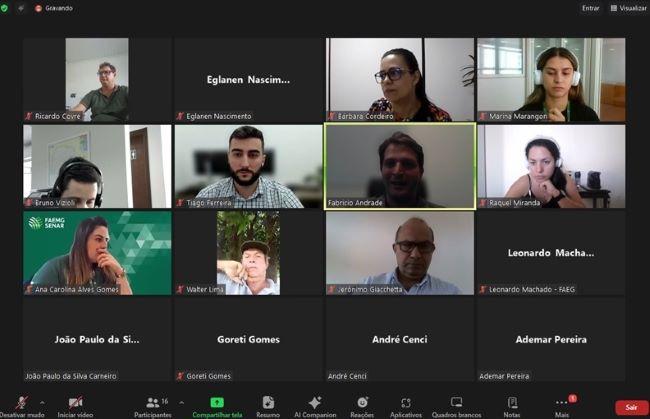
Task: Click the Gravando recording indicator
Action: [x=54, y=8]
